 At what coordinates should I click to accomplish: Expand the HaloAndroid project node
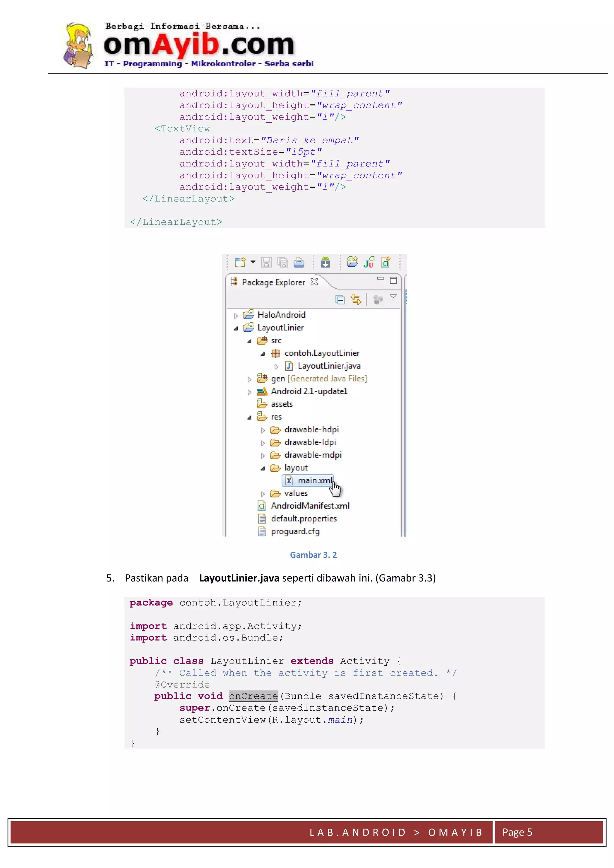[236, 316]
